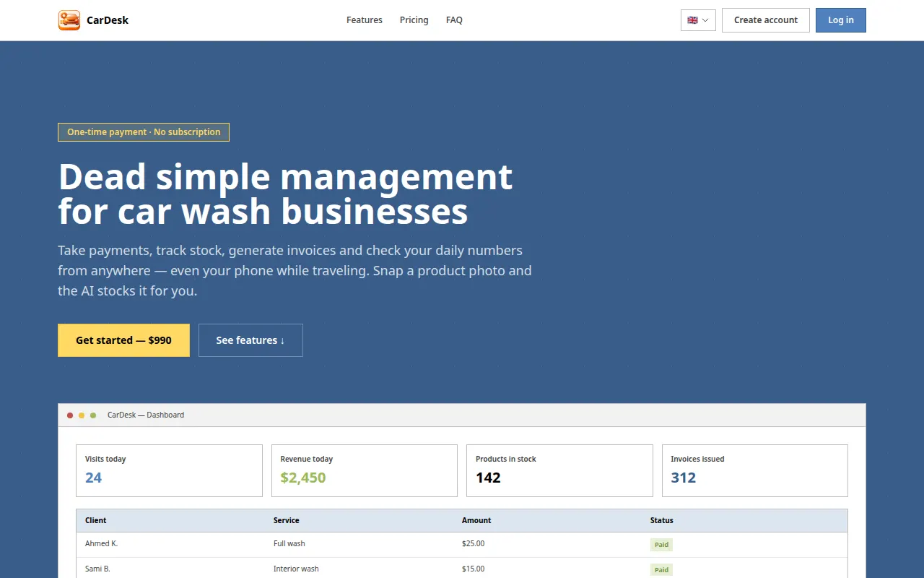Open the Pricing nav link
This screenshot has height=578, width=924.
(x=414, y=20)
